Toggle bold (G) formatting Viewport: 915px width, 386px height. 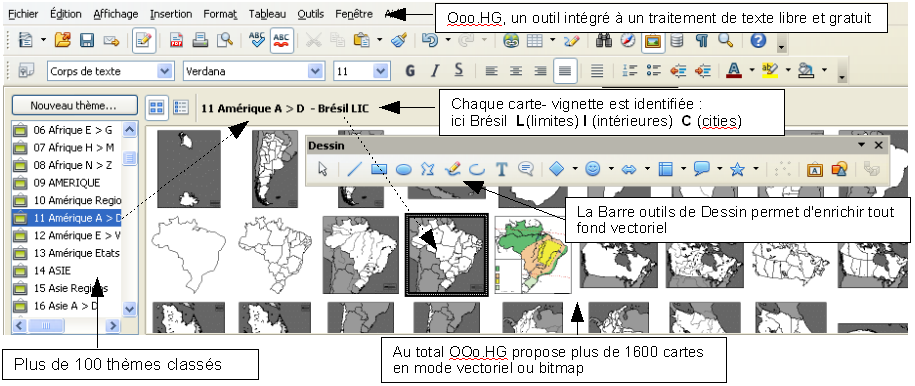pos(410,71)
